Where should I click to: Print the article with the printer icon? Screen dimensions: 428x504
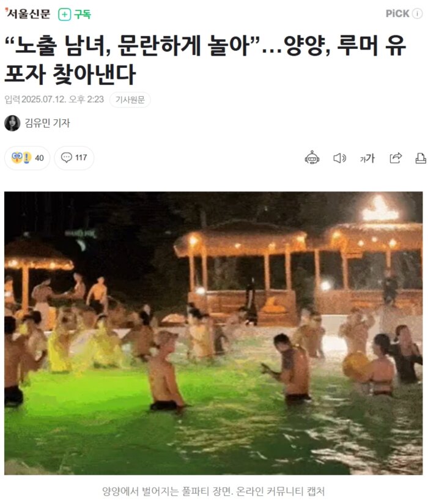coord(421,158)
